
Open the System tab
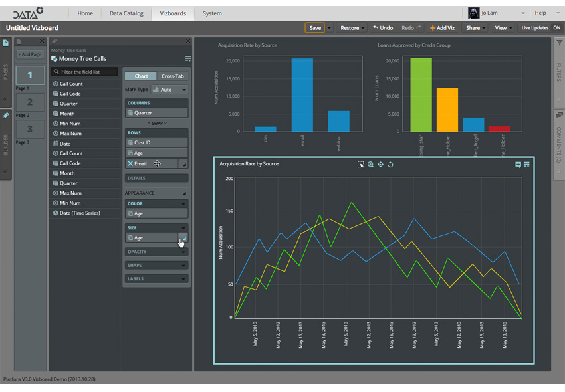tap(212, 13)
